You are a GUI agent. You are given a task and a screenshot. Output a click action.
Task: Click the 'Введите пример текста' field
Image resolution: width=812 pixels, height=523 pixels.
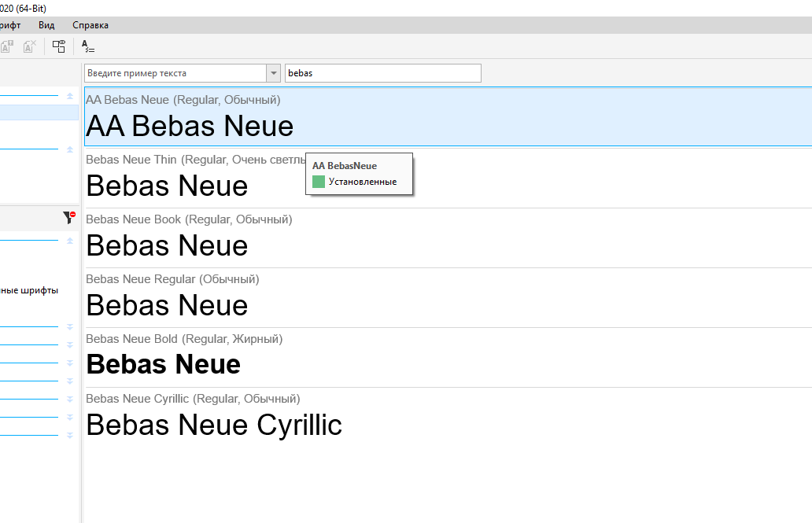point(175,73)
